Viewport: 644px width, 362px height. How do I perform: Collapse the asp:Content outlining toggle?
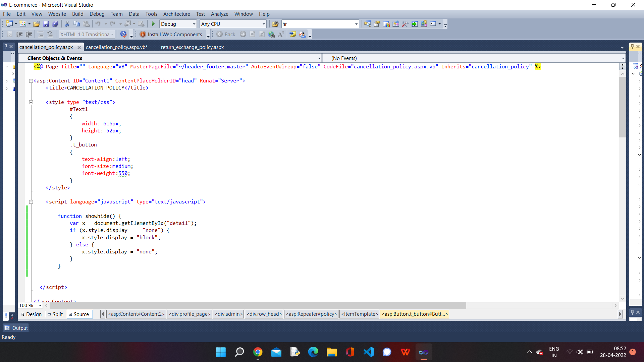pos(31,81)
